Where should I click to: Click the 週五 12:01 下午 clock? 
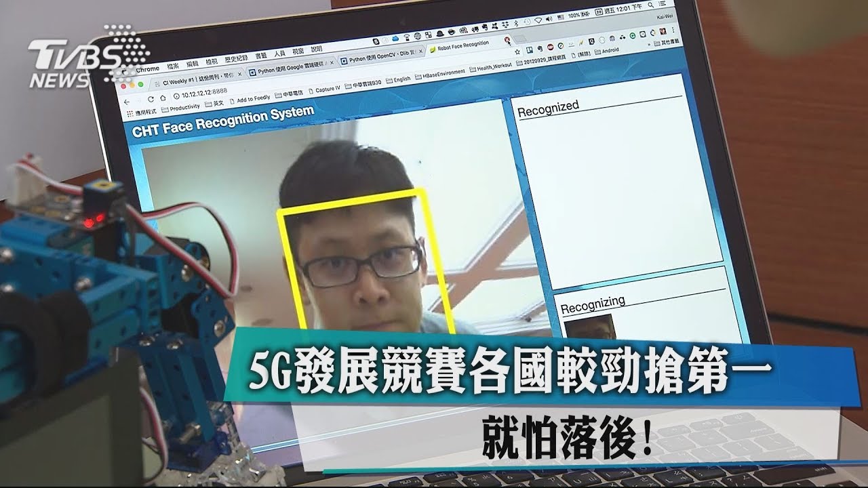623,9
